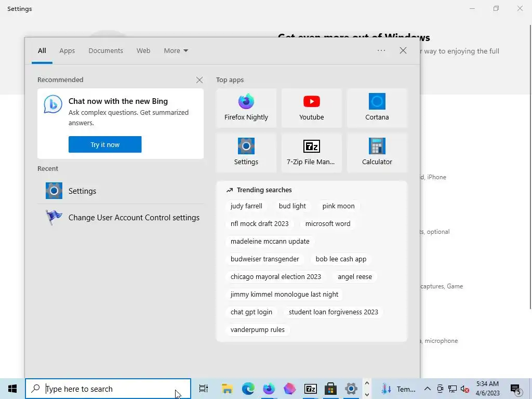Open Microsoft Store from the taskbar

331,389
